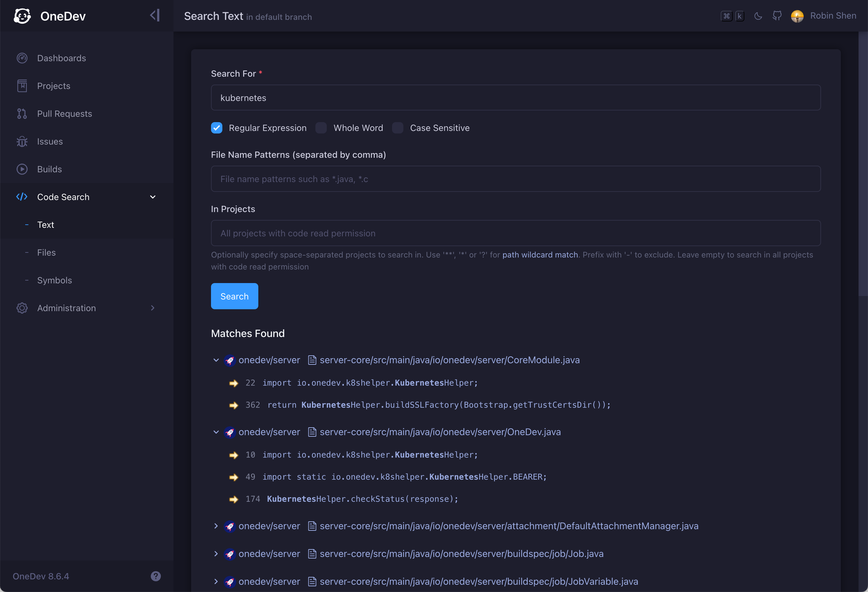Enable the Whole Word checkbox
The height and width of the screenshot is (592, 868).
321,128
